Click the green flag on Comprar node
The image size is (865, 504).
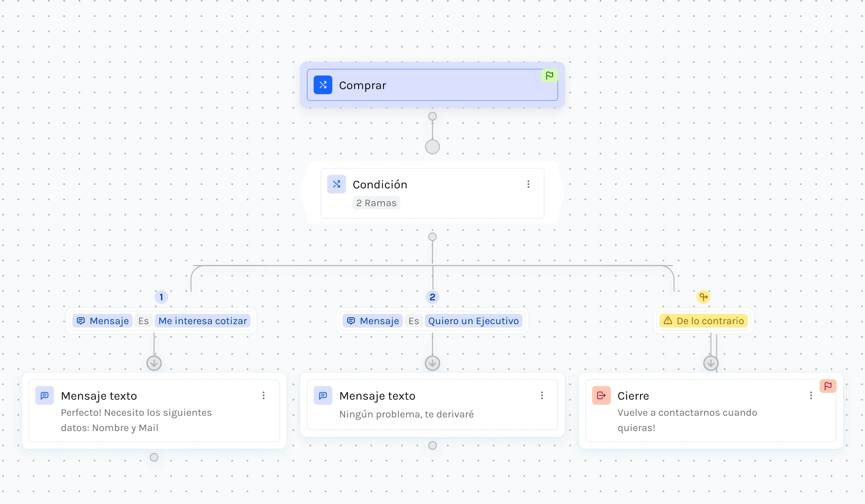click(549, 76)
